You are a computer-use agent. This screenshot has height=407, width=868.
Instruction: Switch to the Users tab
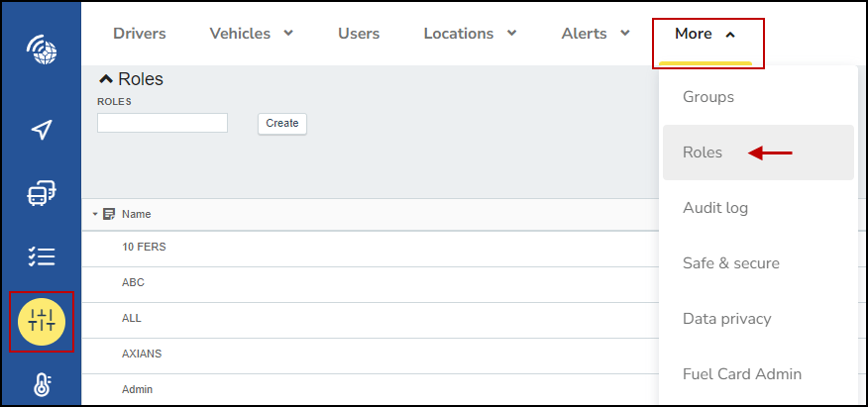(359, 34)
